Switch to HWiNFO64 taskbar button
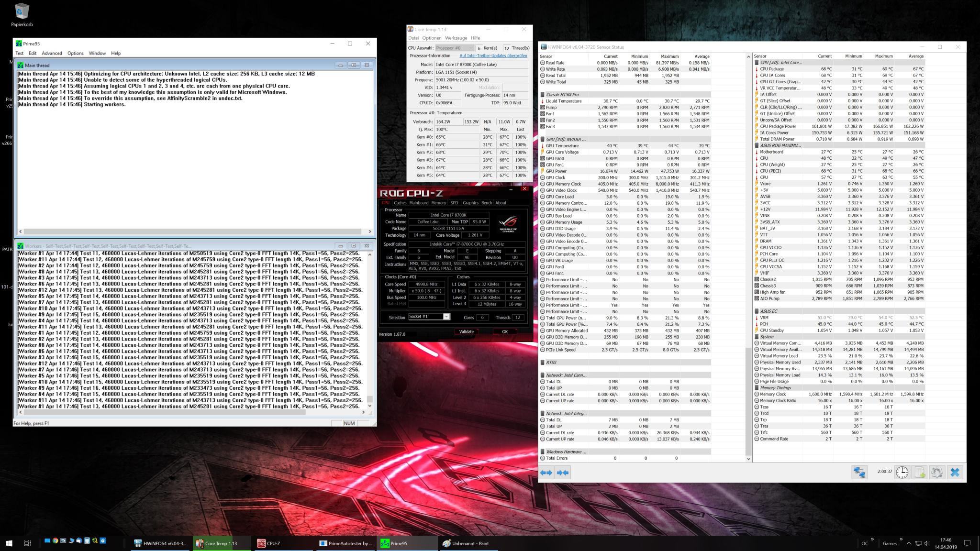 click(x=161, y=543)
